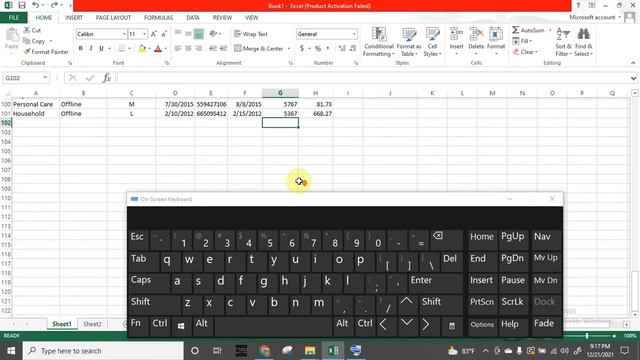Click the Enter key on the on-screen keyboard

coord(435,283)
